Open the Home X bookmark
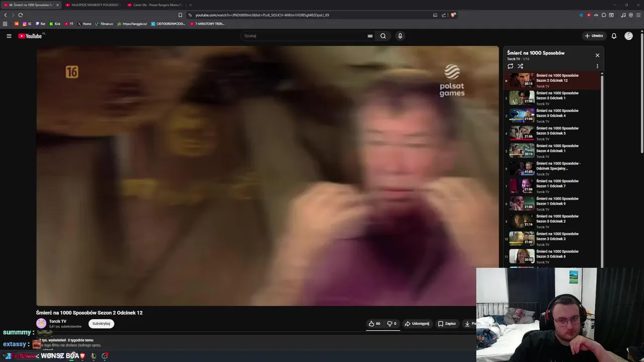 85,24
